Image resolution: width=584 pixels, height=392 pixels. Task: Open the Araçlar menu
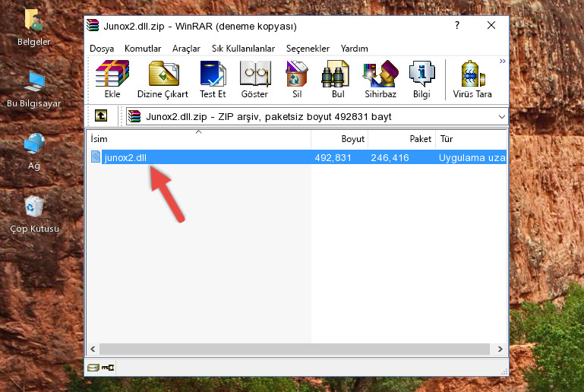pos(186,49)
